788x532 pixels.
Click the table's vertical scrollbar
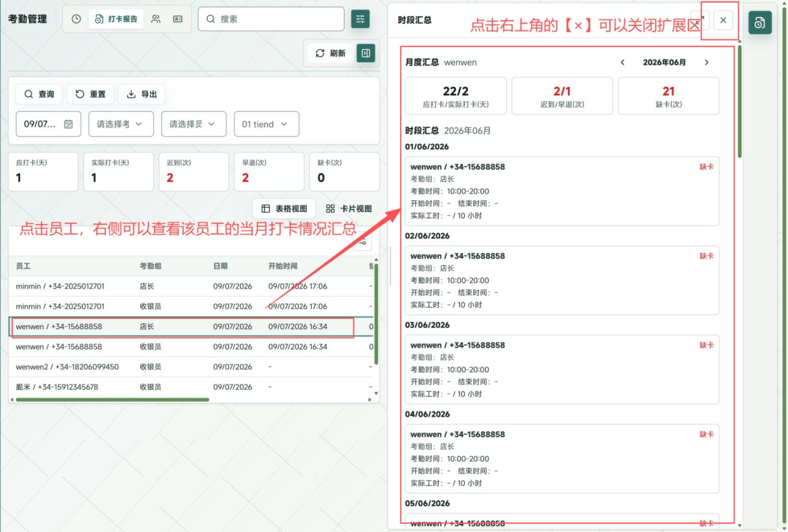pyautogui.click(x=376, y=314)
